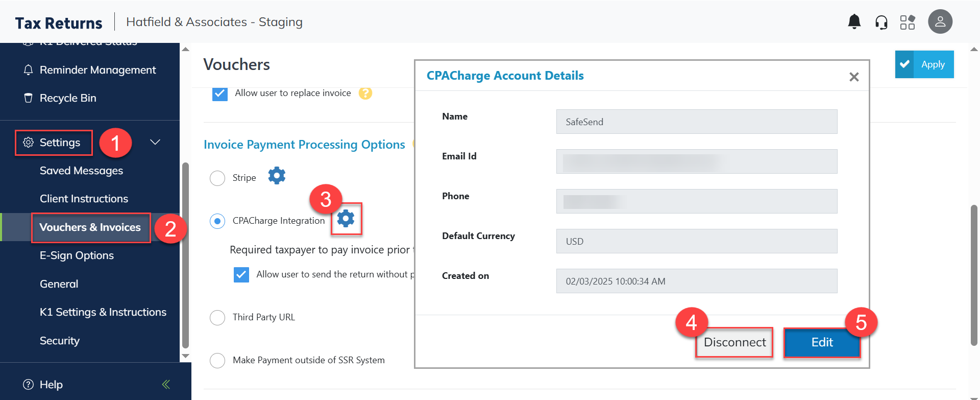Open the notifications bell icon
The width and height of the screenshot is (980, 400).
854,22
